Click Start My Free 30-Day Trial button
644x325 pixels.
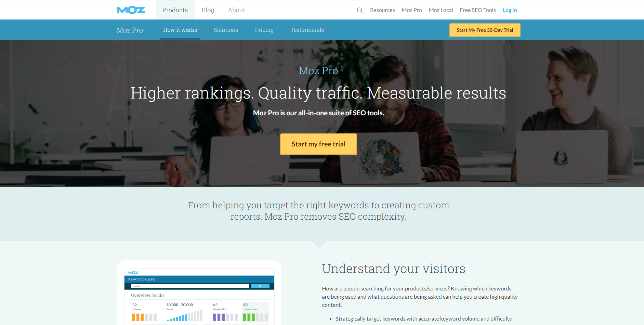pyautogui.click(x=485, y=30)
